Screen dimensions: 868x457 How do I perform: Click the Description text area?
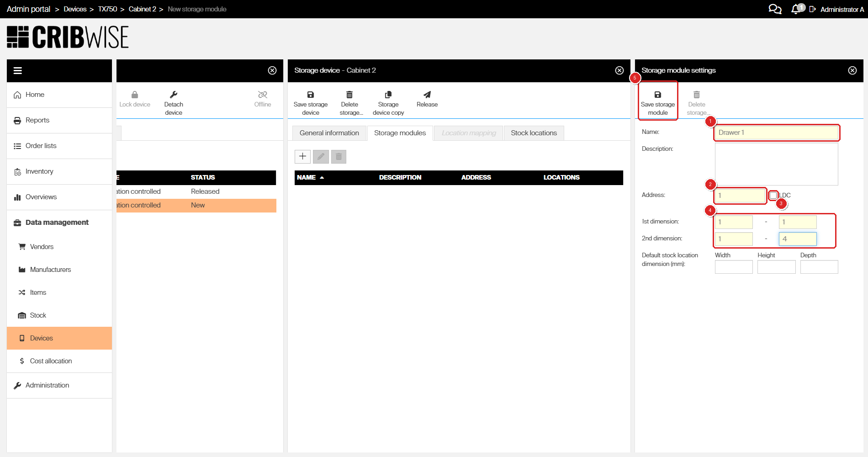776,164
